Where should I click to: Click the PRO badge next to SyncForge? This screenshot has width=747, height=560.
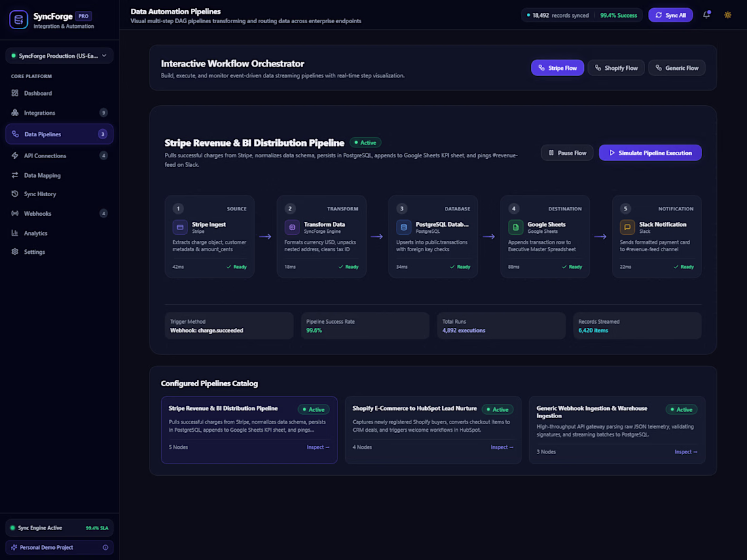click(x=84, y=16)
